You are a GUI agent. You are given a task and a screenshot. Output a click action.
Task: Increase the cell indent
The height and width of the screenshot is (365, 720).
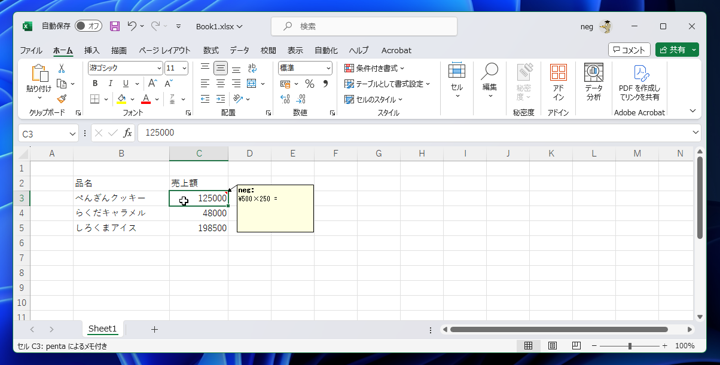(x=220, y=99)
